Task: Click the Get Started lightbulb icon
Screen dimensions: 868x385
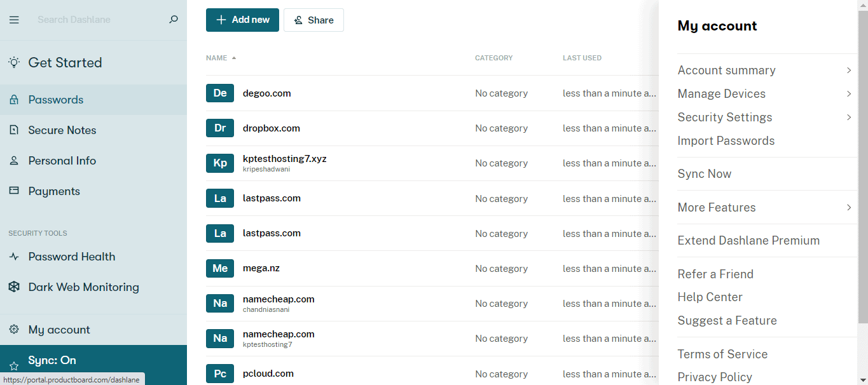Action: tap(14, 62)
